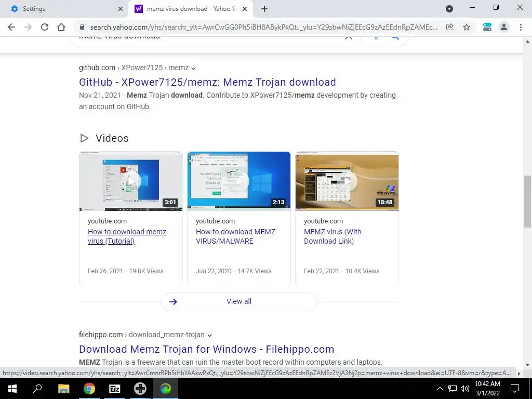Viewport: 532px width, 399px height.
Task: Open Download Memz Trojan Filehippo link
Action: [207, 349]
